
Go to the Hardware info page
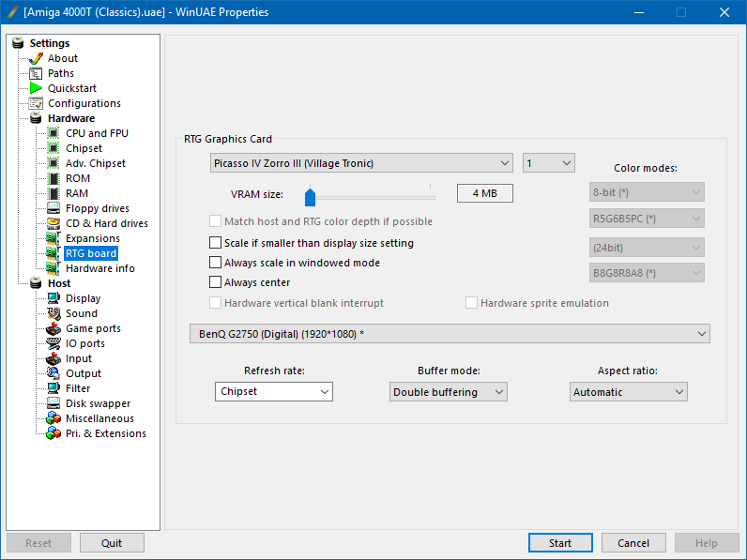click(x=99, y=268)
